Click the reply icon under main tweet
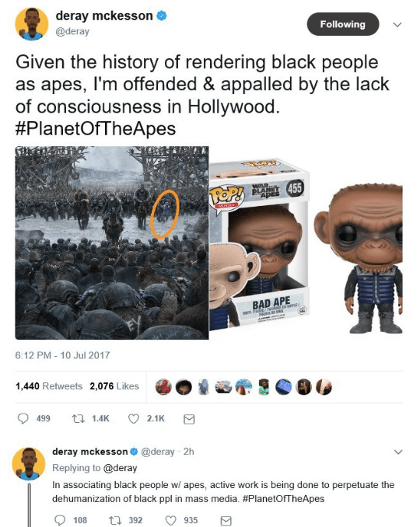Screen dimensions: 420x527 point(23,418)
